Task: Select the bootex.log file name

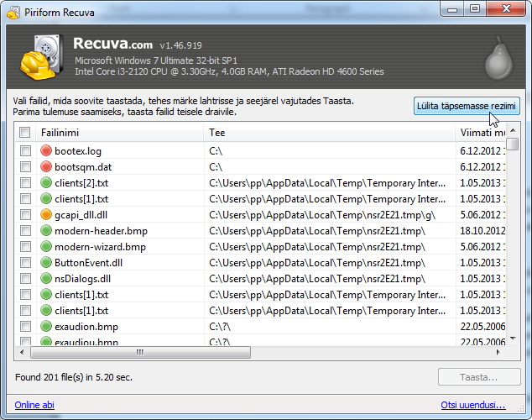Action: pyautogui.click(x=78, y=150)
